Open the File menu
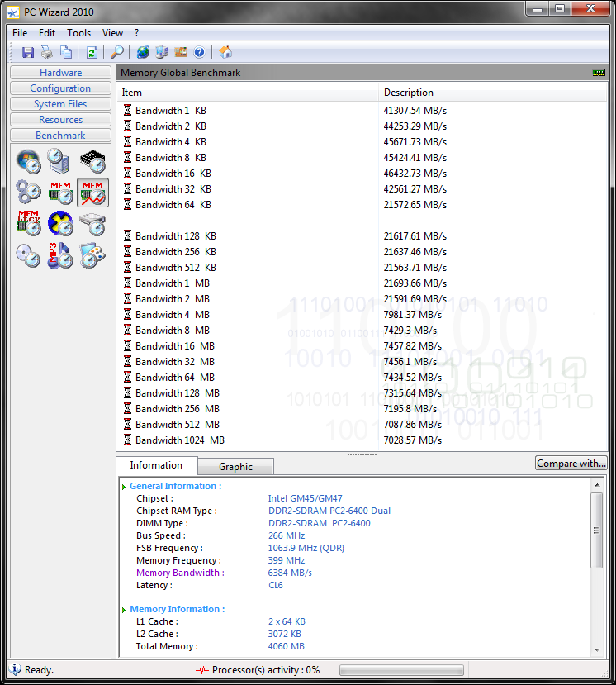The height and width of the screenshot is (685, 616). 20,33
